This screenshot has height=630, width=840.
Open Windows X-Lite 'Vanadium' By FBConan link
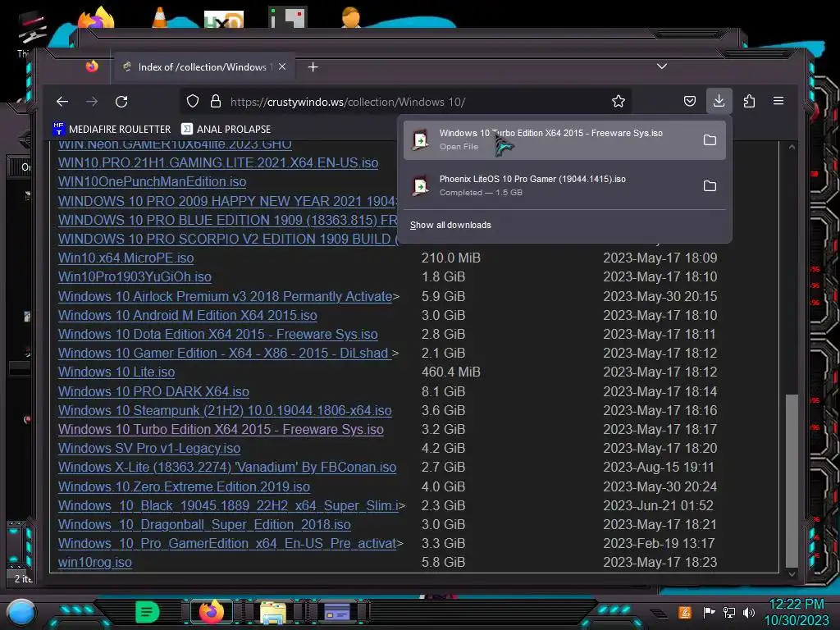pyautogui.click(x=227, y=467)
